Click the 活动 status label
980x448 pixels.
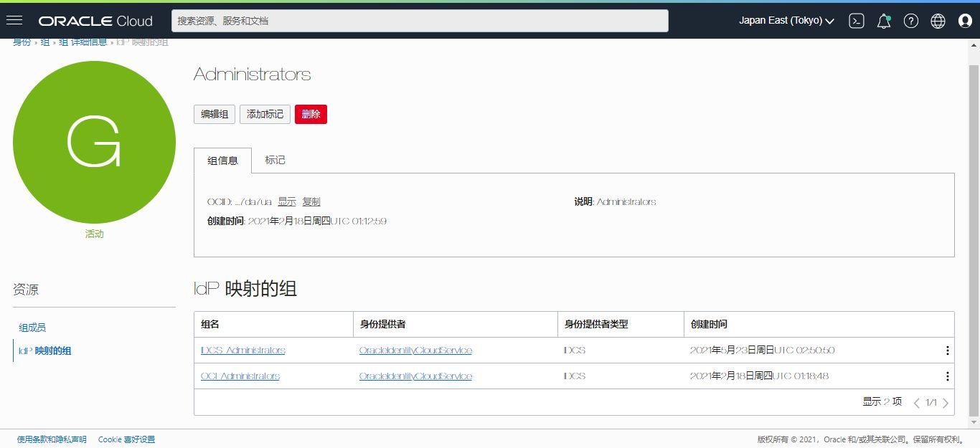94,234
